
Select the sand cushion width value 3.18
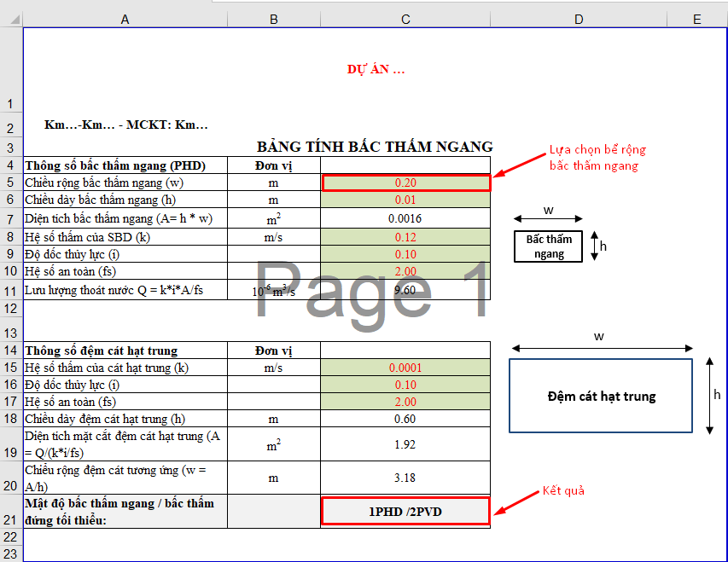point(405,478)
